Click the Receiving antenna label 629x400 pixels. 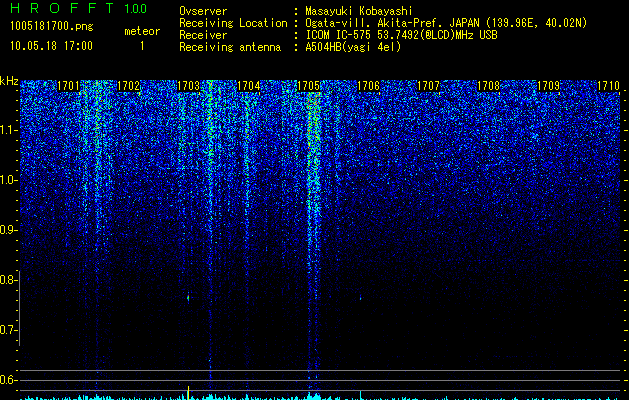tap(230, 47)
